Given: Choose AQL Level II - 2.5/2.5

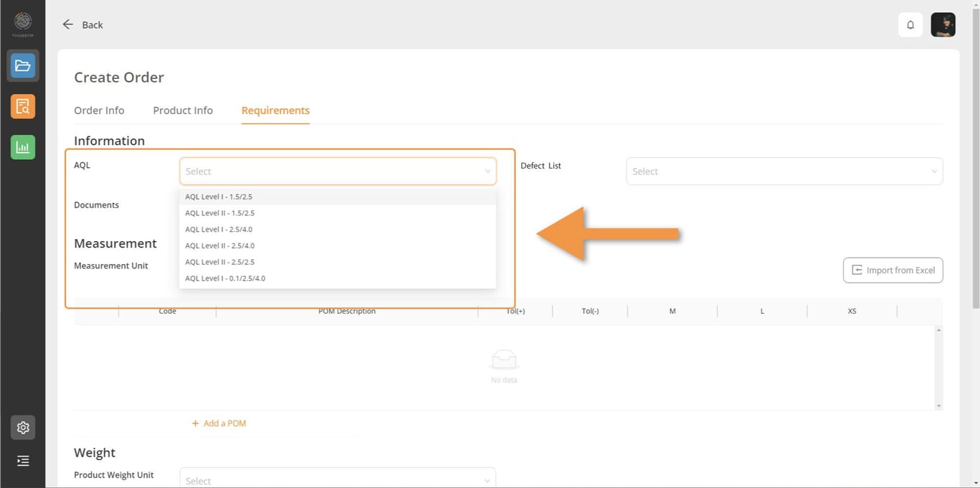Looking at the screenshot, I should 338,262.
